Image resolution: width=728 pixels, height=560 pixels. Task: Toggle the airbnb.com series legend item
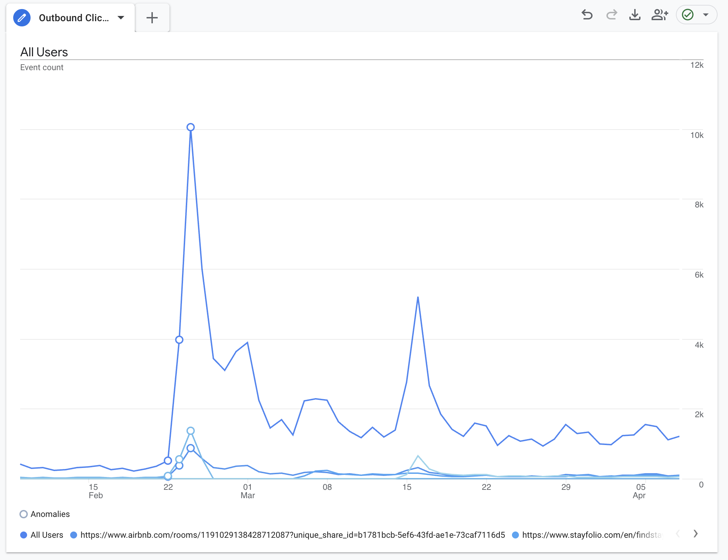pyautogui.click(x=292, y=535)
